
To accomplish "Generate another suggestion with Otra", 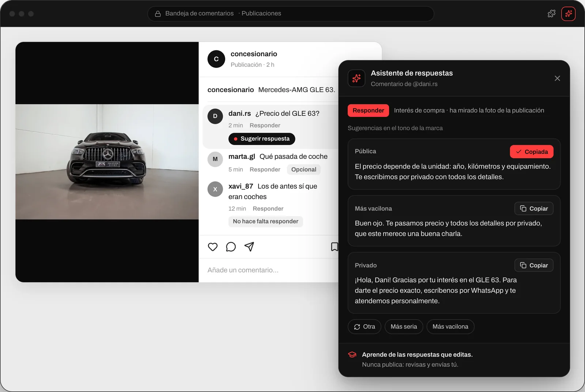I will tap(365, 327).
